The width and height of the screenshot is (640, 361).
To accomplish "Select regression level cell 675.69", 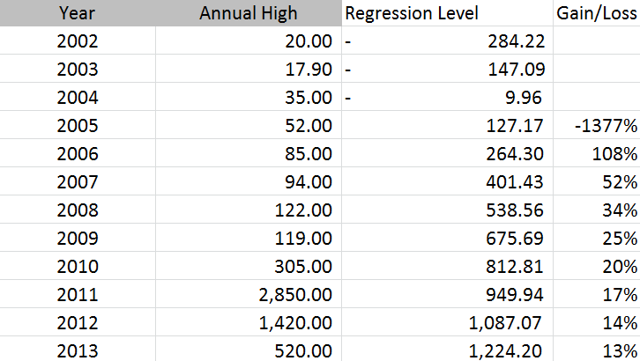I will coord(447,238).
